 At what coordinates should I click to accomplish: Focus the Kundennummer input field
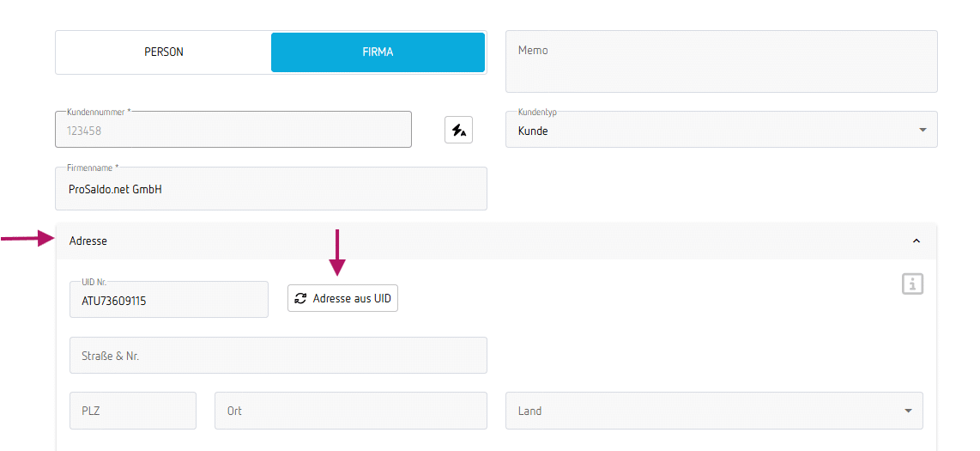coord(233,131)
